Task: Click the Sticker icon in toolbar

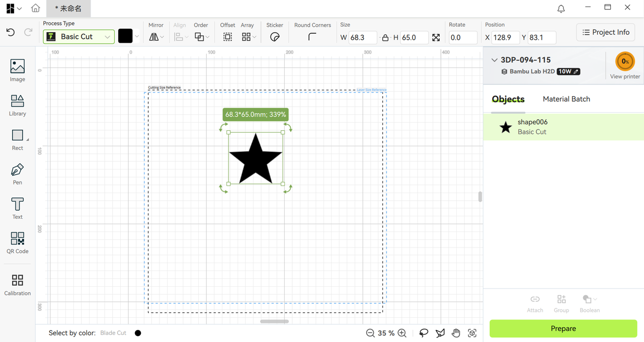Action: point(275,37)
